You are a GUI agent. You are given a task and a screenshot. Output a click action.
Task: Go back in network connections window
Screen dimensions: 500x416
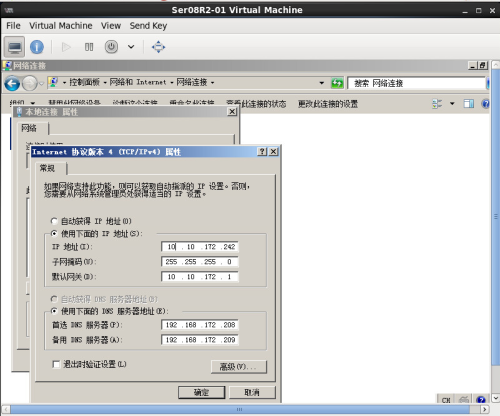click(x=12, y=83)
